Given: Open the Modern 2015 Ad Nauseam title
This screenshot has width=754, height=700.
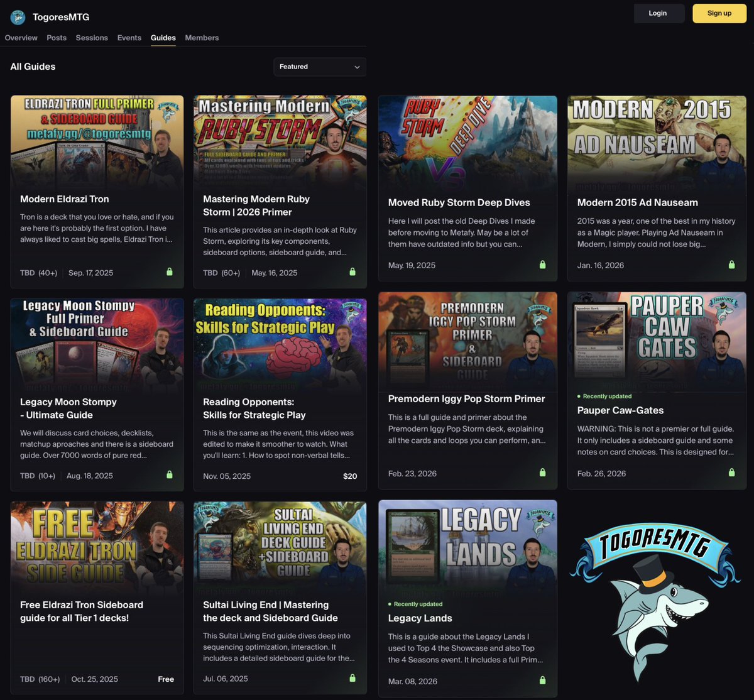Looking at the screenshot, I should tap(638, 202).
